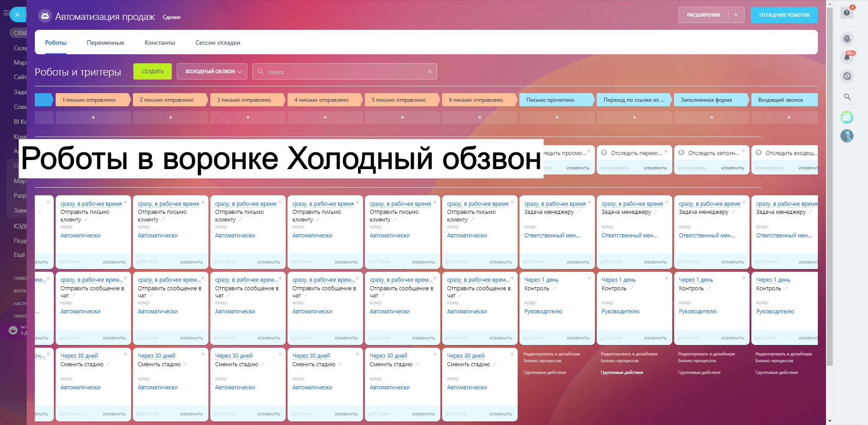Open the 'Через 1 день' delay selector under 'Письмо прочитано'
Viewport: 868px width, 425px height.
[541, 280]
